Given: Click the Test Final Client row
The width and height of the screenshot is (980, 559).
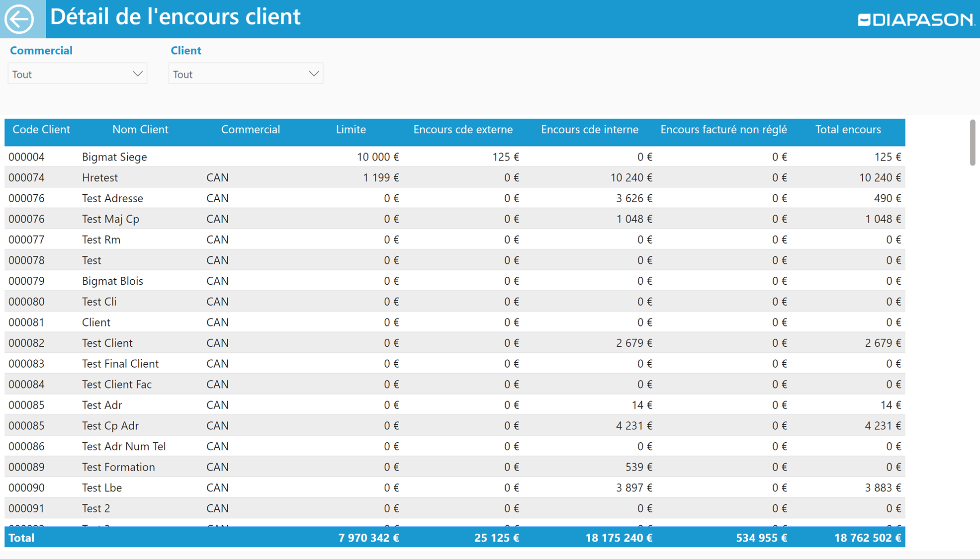Looking at the screenshot, I should point(120,364).
